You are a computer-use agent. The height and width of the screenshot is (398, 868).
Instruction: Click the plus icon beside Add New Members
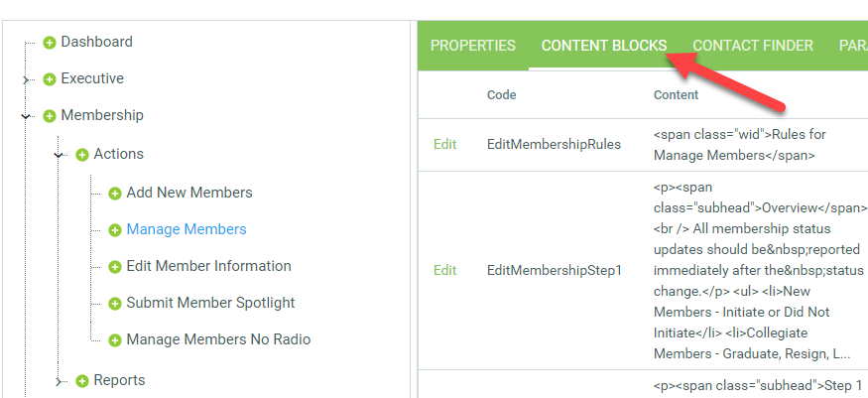115,194
